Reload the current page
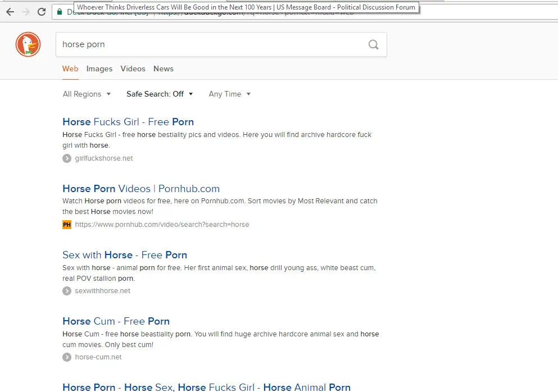Screen dimensions: 558x392 coord(42,12)
